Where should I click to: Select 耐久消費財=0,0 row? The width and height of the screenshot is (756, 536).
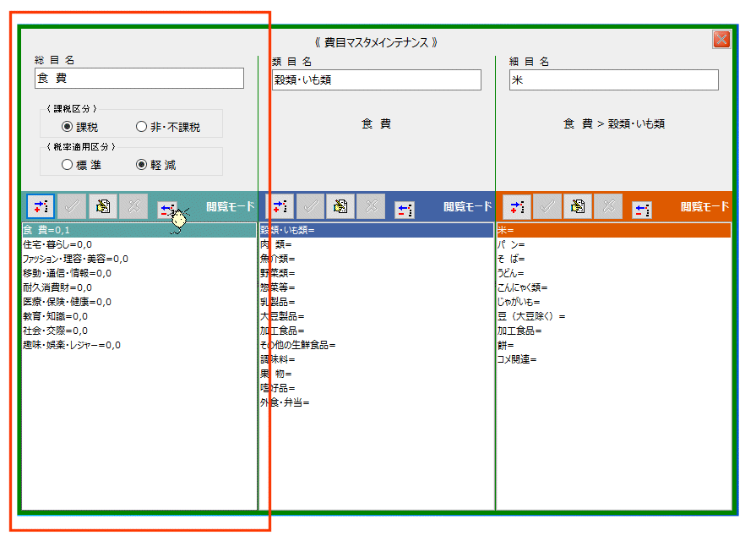[x=139, y=287]
